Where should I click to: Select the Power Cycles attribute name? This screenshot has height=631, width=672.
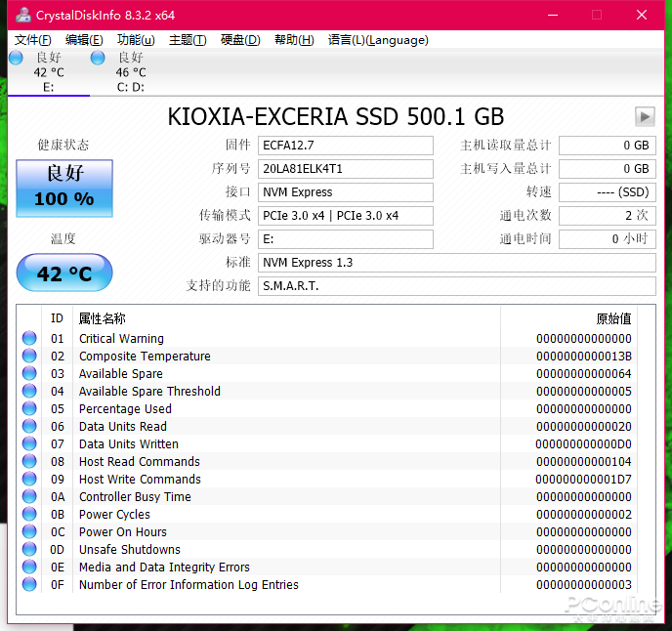(x=114, y=515)
